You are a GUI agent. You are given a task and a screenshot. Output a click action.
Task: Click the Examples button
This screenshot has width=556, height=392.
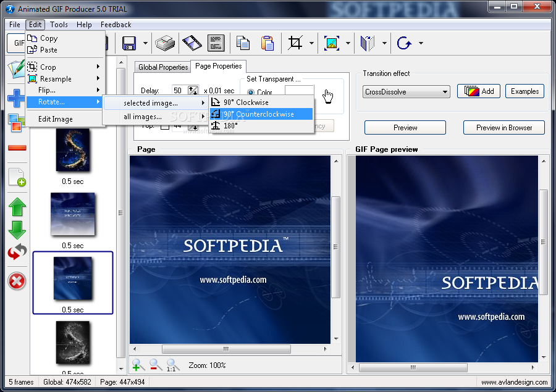click(x=524, y=91)
